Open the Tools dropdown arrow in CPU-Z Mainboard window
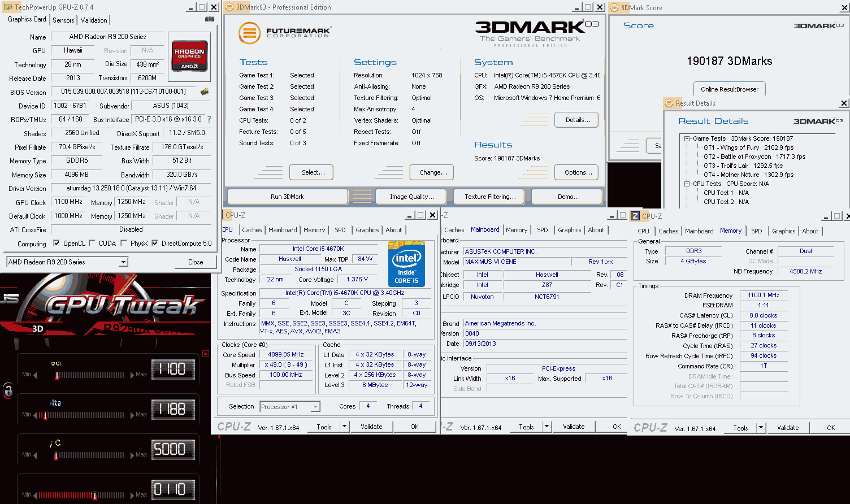This screenshot has width=850, height=504. point(547,427)
